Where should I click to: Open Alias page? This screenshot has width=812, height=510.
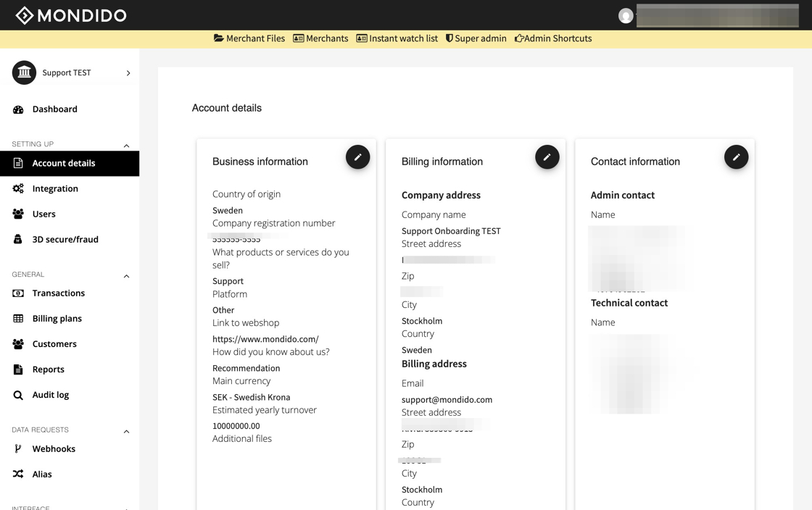pyautogui.click(x=42, y=475)
